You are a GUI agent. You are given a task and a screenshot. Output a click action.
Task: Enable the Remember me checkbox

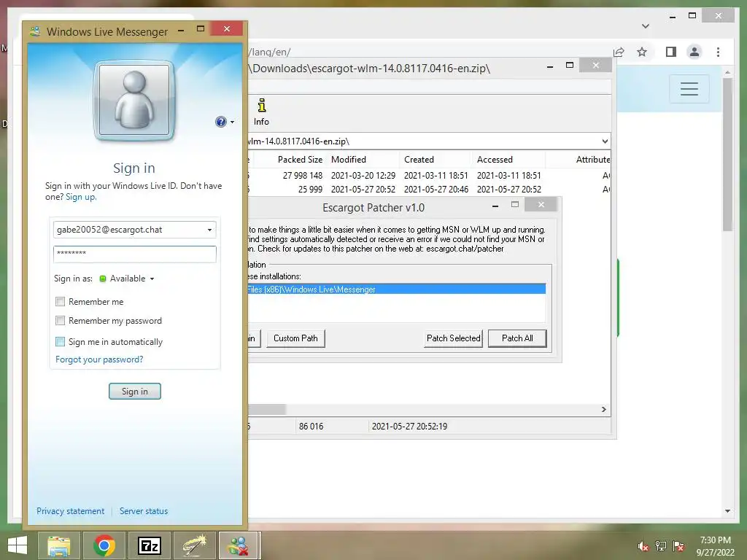coord(60,301)
